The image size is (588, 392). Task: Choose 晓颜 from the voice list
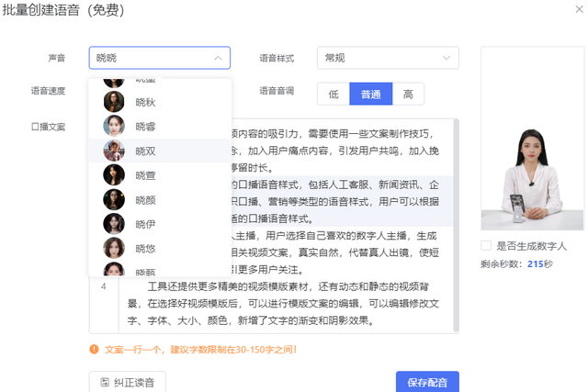[160, 199]
